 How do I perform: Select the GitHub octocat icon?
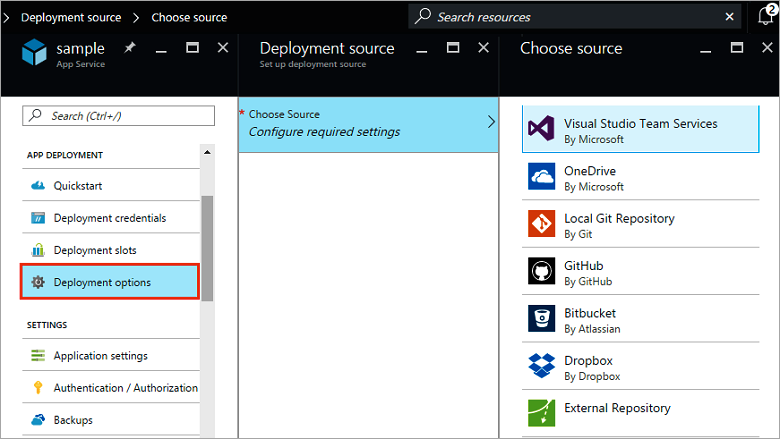pos(541,272)
